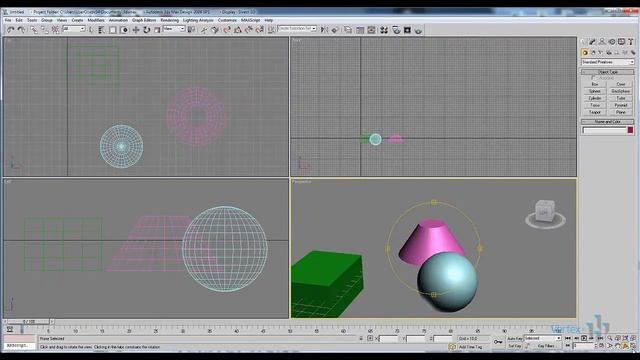Choose Rectangular Selection Region tool
Screen dimensions: 640x360
(113, 30)
